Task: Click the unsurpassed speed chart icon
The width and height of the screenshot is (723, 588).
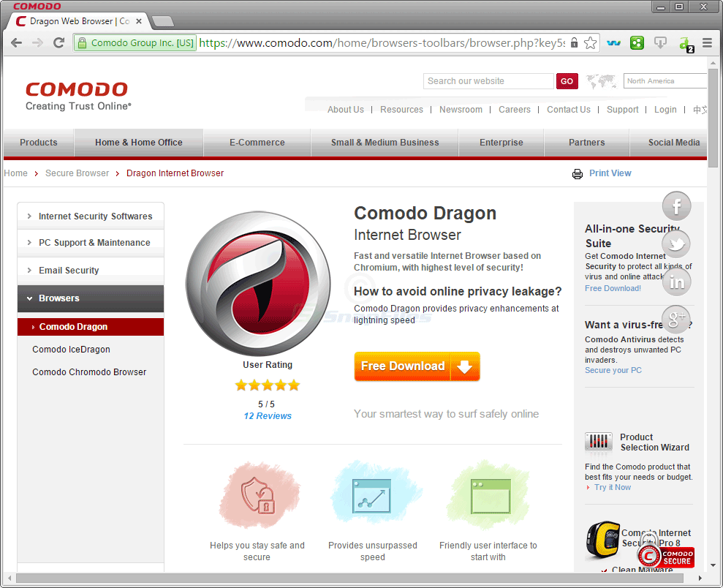Action: coord(371,496)
